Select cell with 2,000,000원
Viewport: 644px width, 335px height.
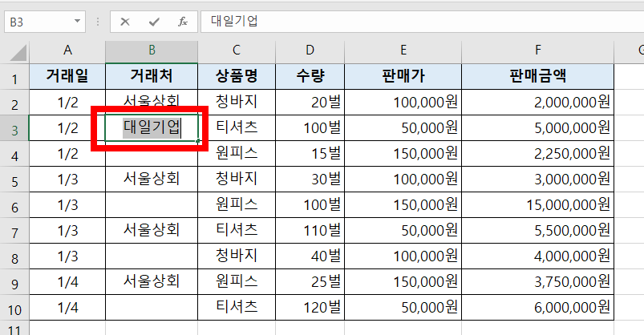pyautogui.click(x=537, y=103)
